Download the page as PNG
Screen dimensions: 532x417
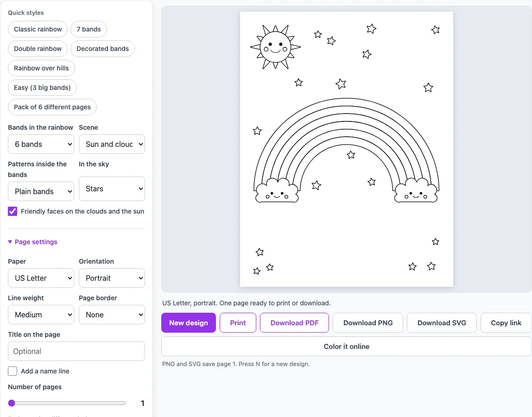tap(368, 322)
